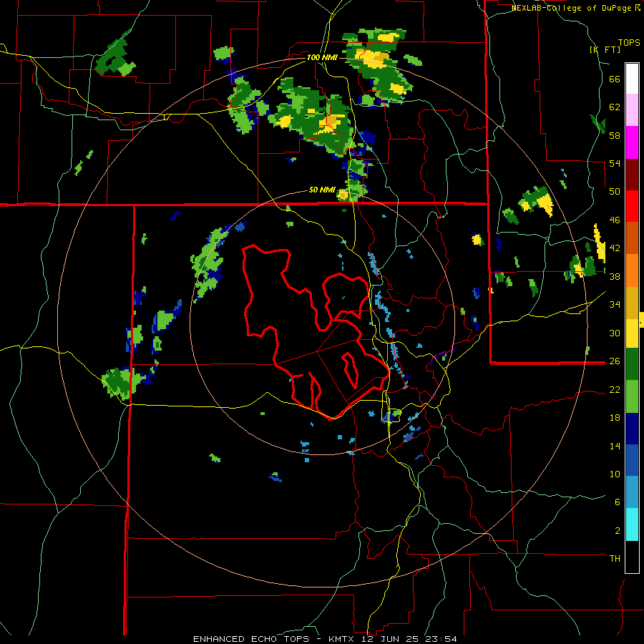Select the gold 38 kft legend swatch
This screenshot has height=644, width=644.
632,303
